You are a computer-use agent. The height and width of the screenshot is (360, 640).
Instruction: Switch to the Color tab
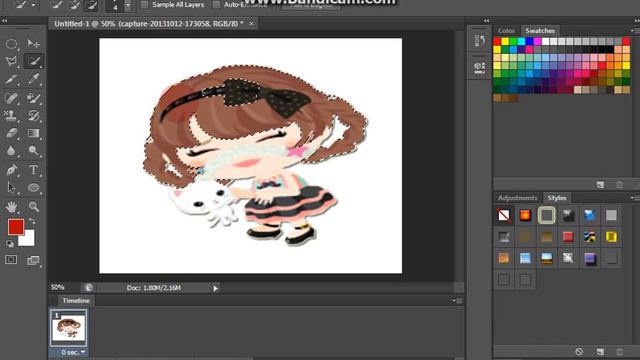(x=506, y=31)
